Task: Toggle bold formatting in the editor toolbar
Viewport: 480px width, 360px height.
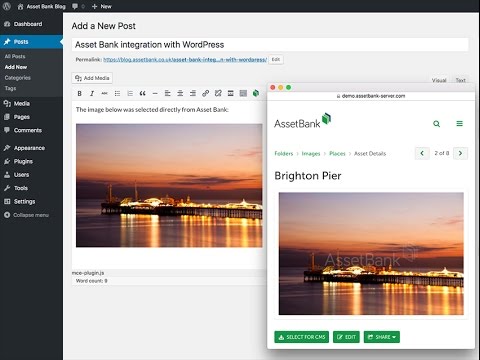Action: click(x=79, y=94)
